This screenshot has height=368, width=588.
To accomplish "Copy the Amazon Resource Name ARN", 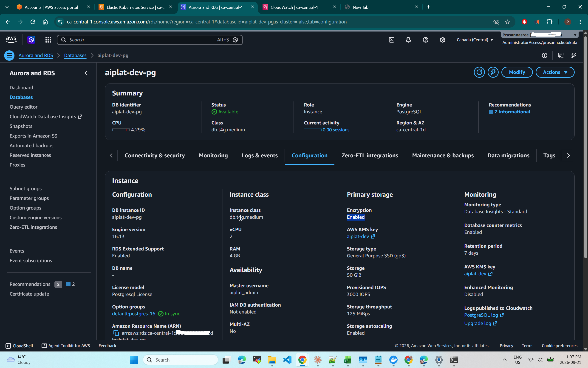I will point(116,333).
